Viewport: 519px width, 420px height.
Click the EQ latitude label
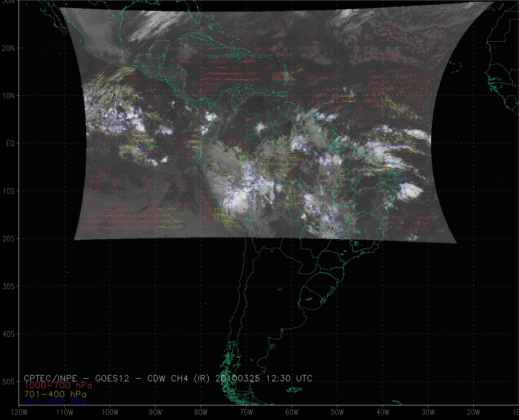click(10, 144)
